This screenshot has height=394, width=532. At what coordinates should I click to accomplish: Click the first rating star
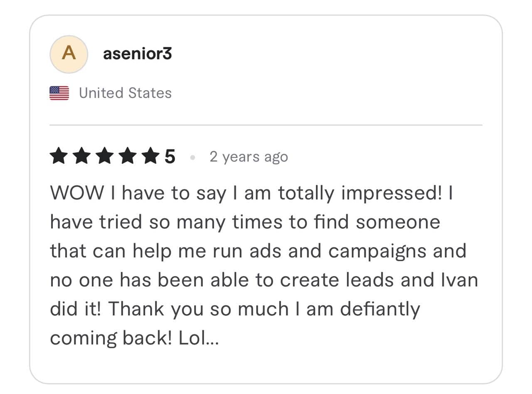[58, 157]
